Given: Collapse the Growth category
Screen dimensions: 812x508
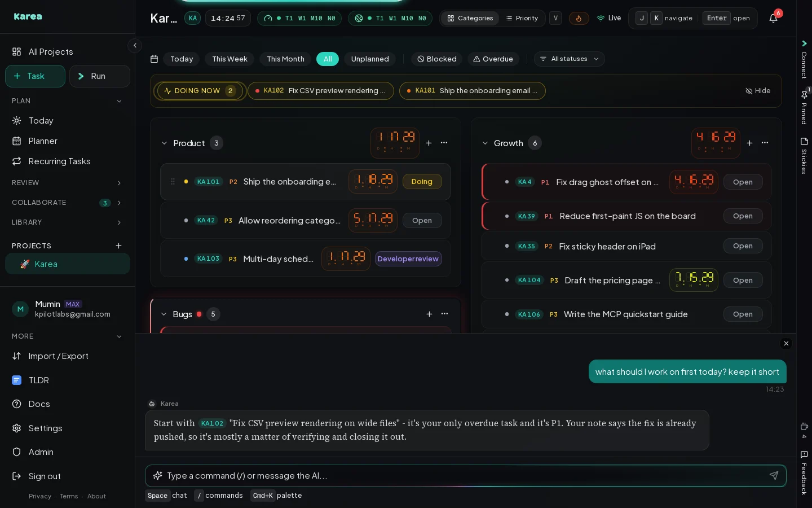Looking at the screenshot, I should pyautogui.click(x=485, y=143).
